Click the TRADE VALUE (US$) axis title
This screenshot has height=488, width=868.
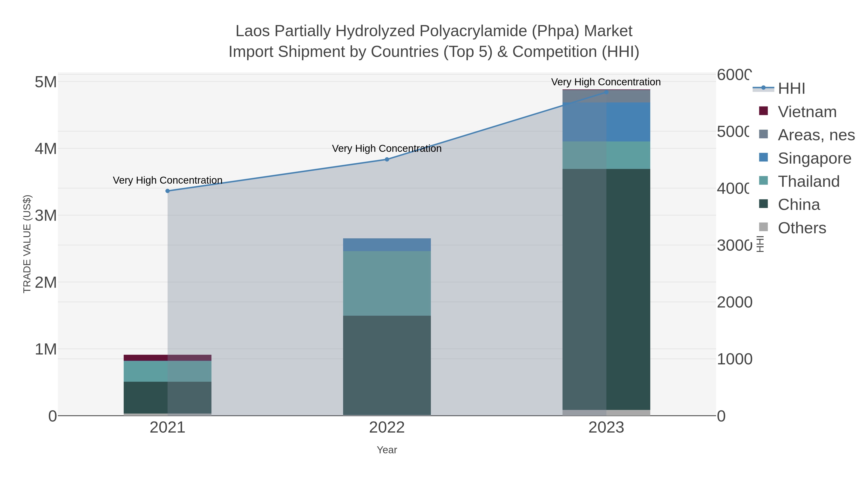click(x=27, y=244)
